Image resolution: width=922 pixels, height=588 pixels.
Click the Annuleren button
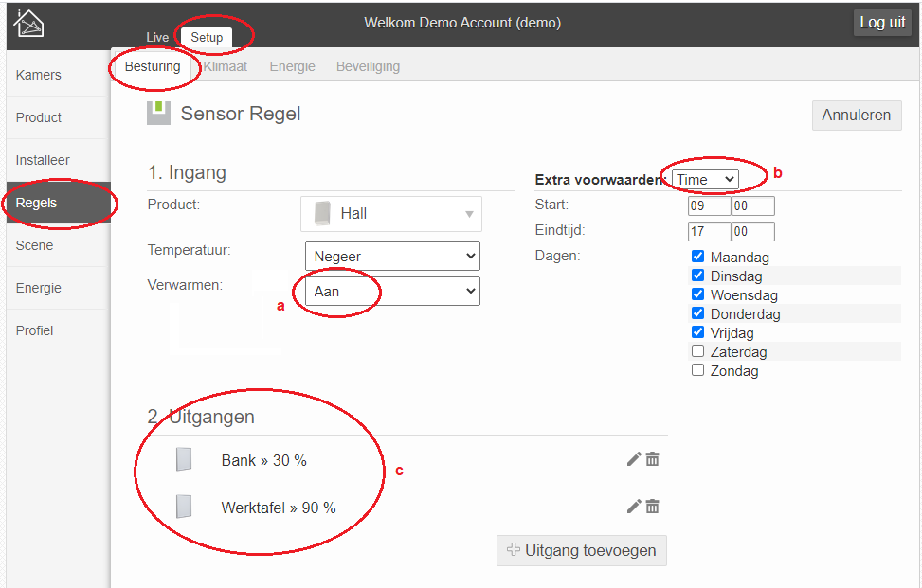point(857,116)
